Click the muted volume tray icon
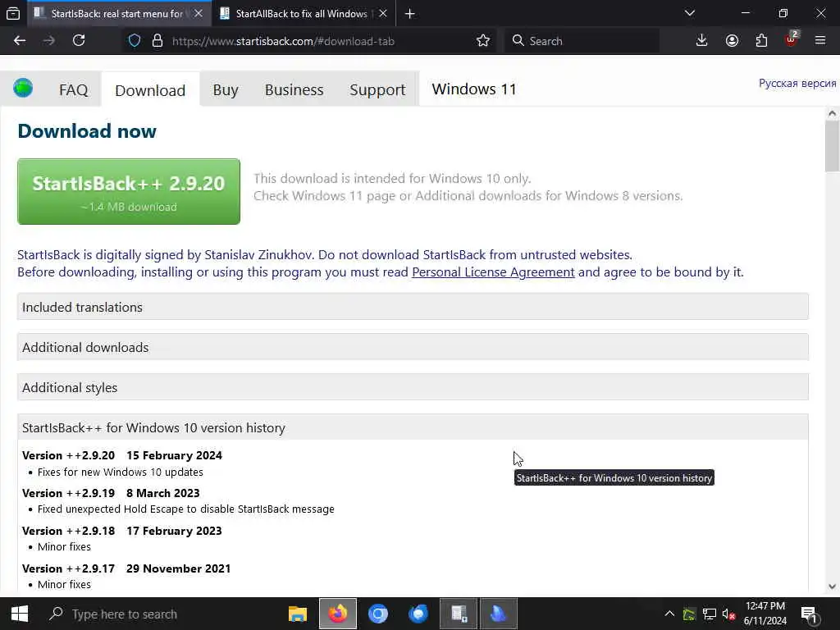 (728, 614)
